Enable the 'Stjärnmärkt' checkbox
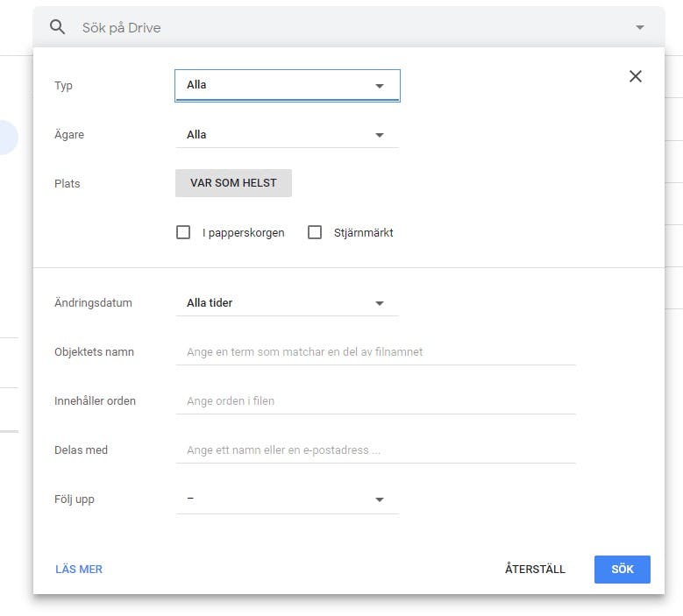The image size is (683, 616). click(x=315, y=232)
